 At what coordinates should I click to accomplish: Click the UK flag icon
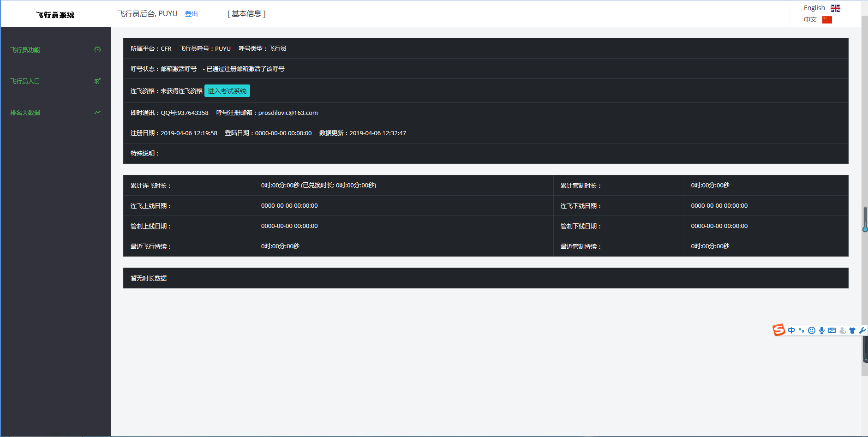tap(835, 8)
